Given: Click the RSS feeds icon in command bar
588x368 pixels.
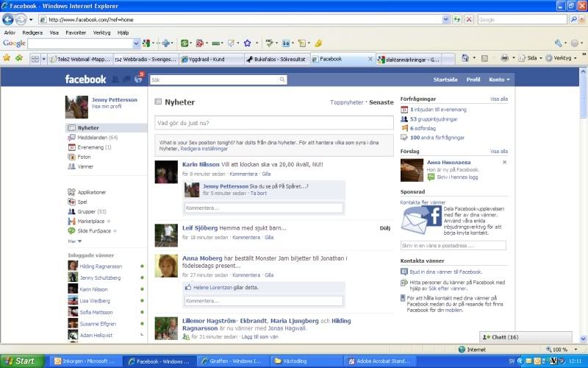Looking at the screenshot, I should [484, 58].
